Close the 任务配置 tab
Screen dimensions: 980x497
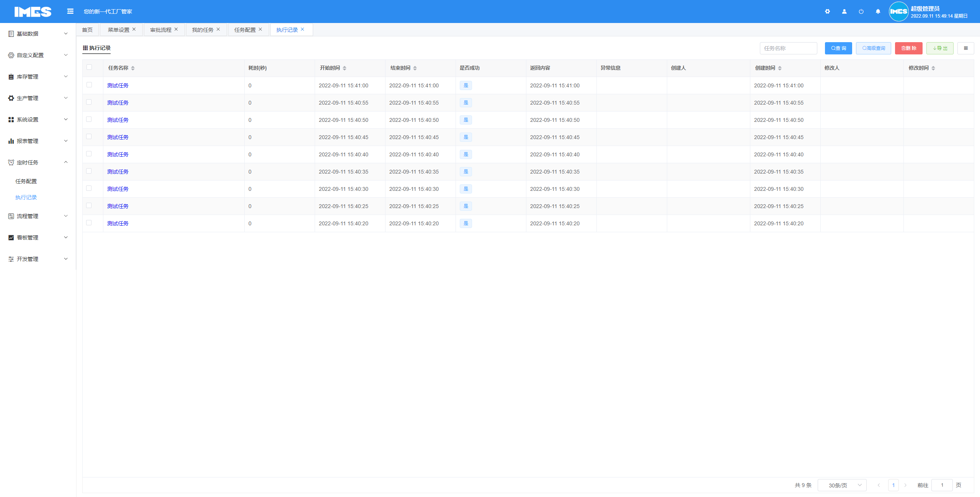tap(260, 29)
